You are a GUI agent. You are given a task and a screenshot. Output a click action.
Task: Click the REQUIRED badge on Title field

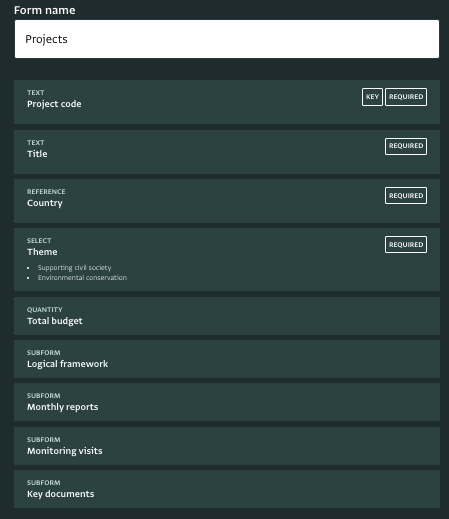click(x=406, y=146)
